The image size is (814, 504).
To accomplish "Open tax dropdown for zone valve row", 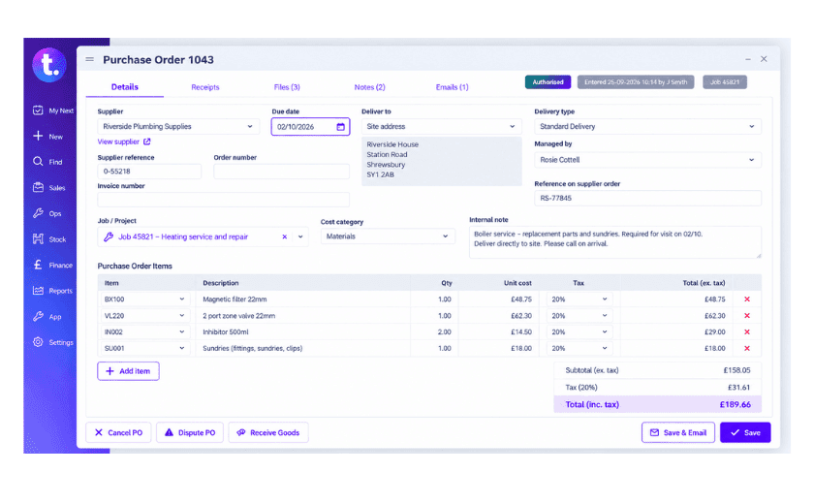I will pos(579,316).
